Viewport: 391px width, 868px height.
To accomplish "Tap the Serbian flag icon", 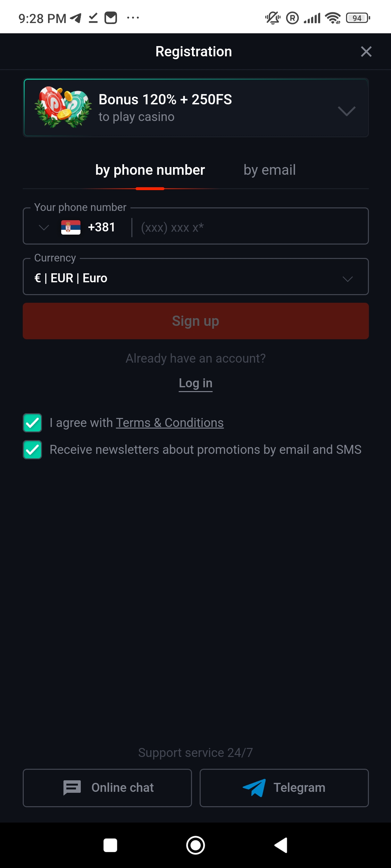I will [x=71, y=227].
